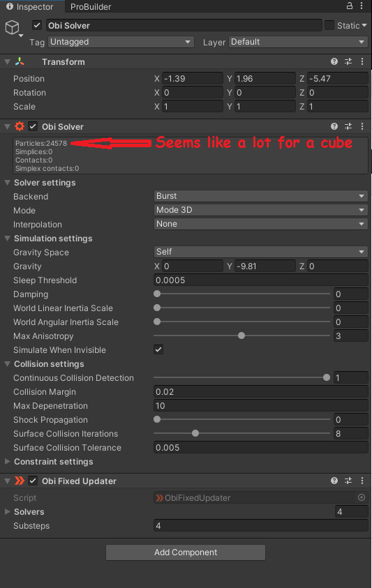Viewport: 372px width, 588px height.
Task: Collapse the Transform component
Action: 7,61
